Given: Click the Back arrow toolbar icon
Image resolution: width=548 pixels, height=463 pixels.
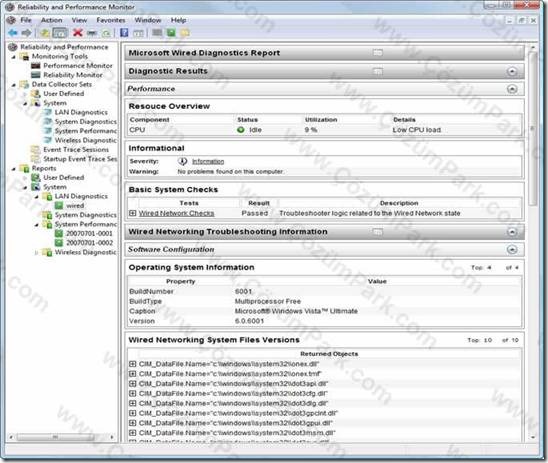Looking at the screenshot, I should pyautogui.click(x=13, y=33).
